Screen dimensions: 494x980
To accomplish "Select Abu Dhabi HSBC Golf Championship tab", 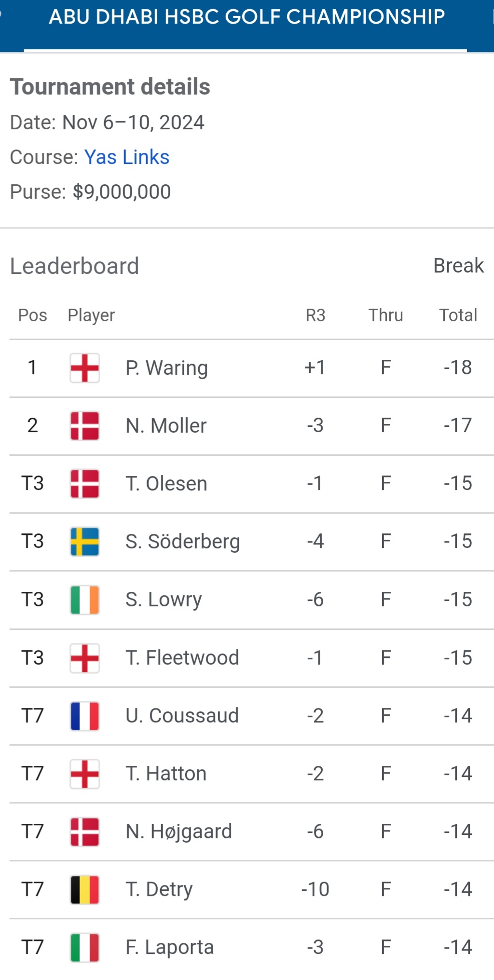I will click(247, 17).
